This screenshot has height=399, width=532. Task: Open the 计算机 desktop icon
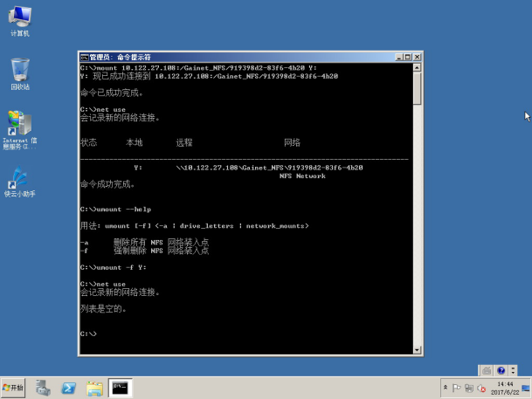[19, 17]
